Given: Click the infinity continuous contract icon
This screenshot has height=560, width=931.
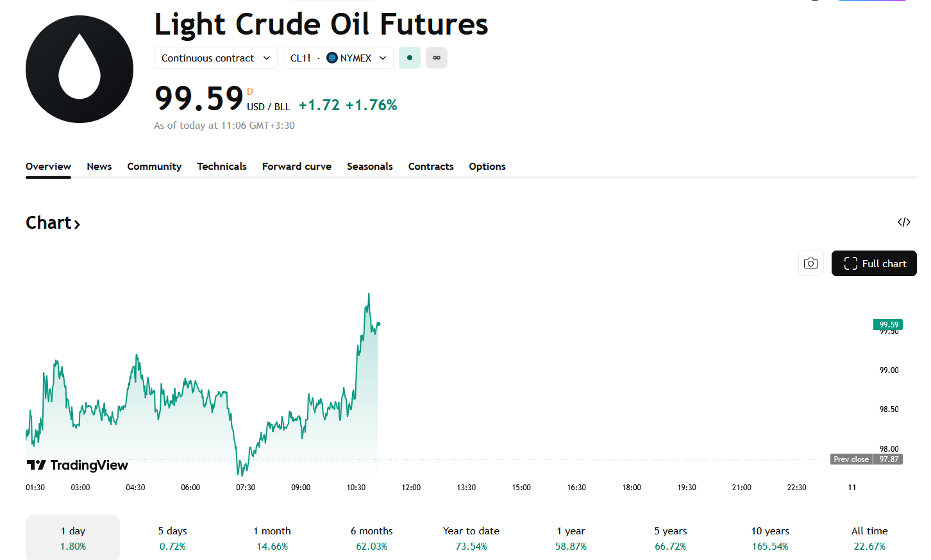Looking at the screenshot, I should coord(437,58).
